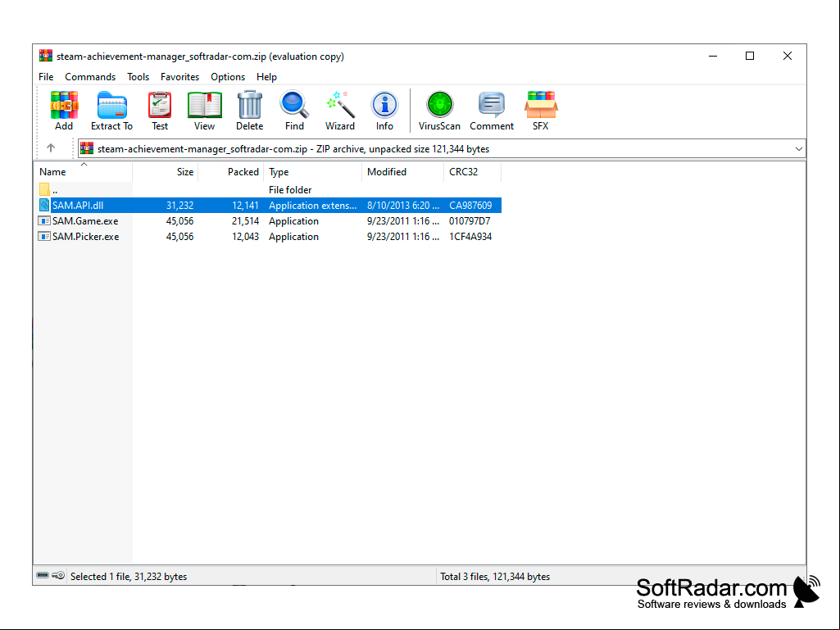Image resolution: width=840 pixels, height=630 pixels.
Task: Click CRC32 value CA987609
Action: [470, 205]
